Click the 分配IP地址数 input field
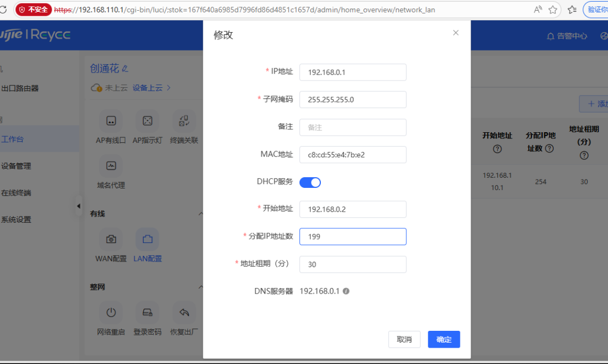The image size is (608, 364). 353,236
